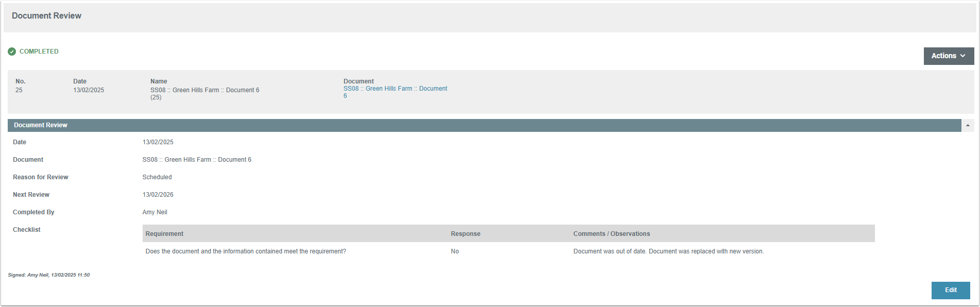Click the checklist requirement question text
Viewport: 980px width, 307px height.
pyautogui.click(x=246, y=251)
